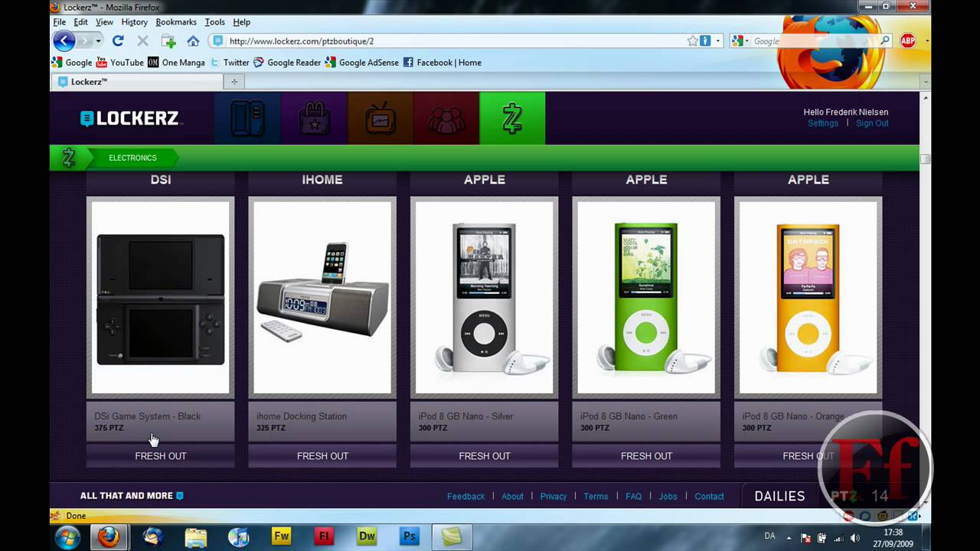Open the History menu

134,22
